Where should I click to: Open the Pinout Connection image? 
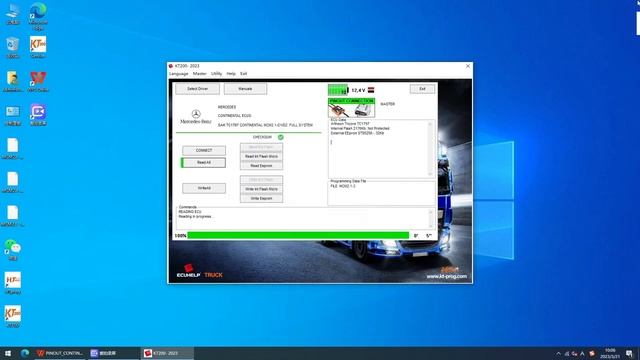(351, 108)
